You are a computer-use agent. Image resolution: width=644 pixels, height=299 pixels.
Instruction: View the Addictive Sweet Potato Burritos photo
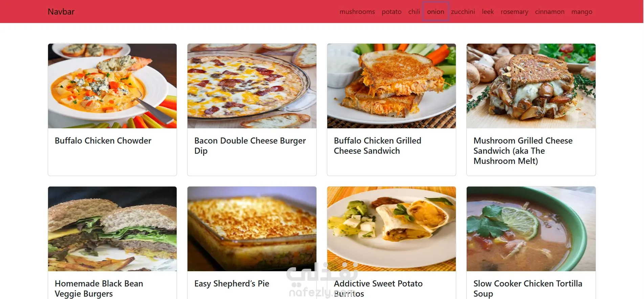click(x=392, y=229)
